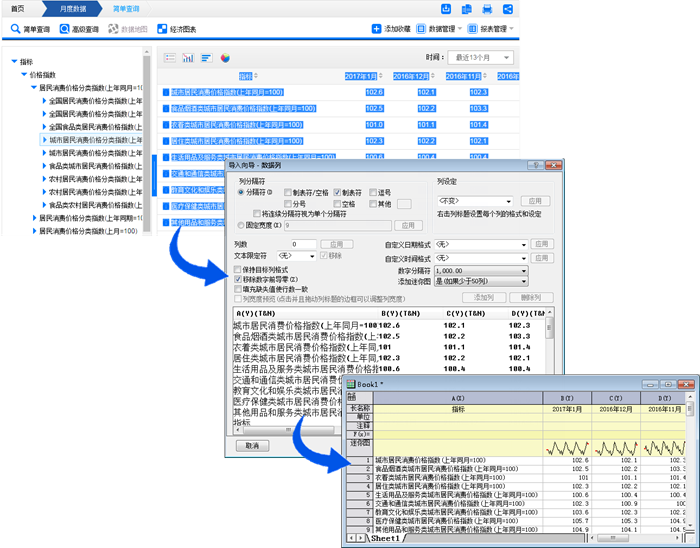Check 保持目标列格式 option

[238, 270]
